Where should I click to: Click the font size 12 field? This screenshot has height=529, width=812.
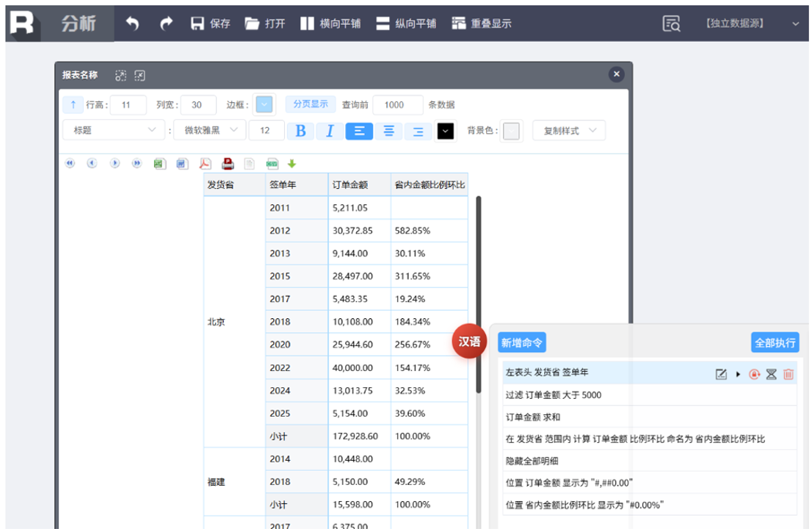pyautogui.click(x=267, y=130)
